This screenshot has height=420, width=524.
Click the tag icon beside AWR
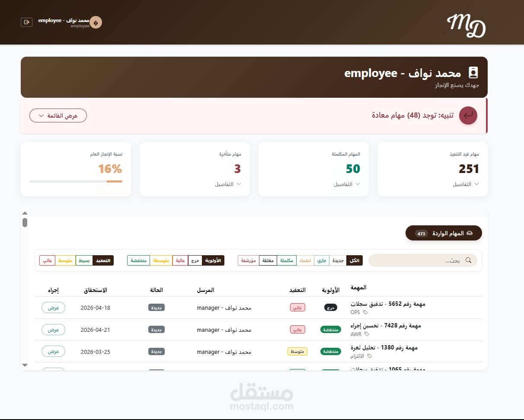pos(367,334)
